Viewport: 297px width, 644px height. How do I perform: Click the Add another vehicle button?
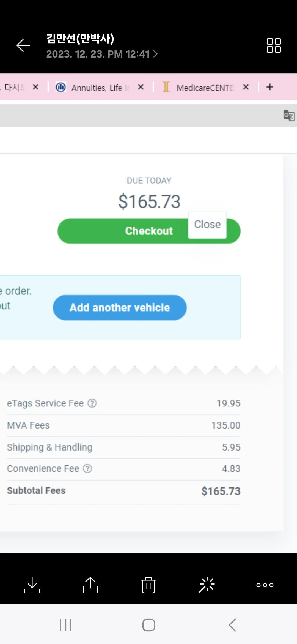pyautogui.click(x=120, y=307)
